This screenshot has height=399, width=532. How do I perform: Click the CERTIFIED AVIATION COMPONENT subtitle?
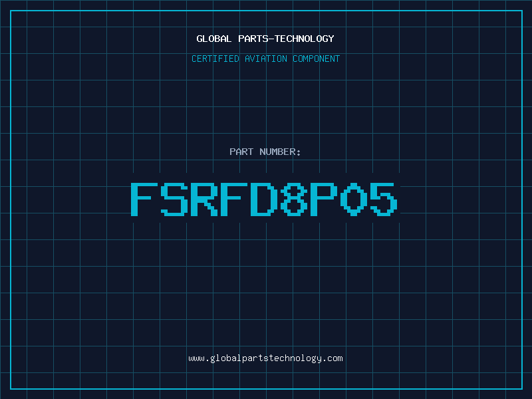(265, 59)
